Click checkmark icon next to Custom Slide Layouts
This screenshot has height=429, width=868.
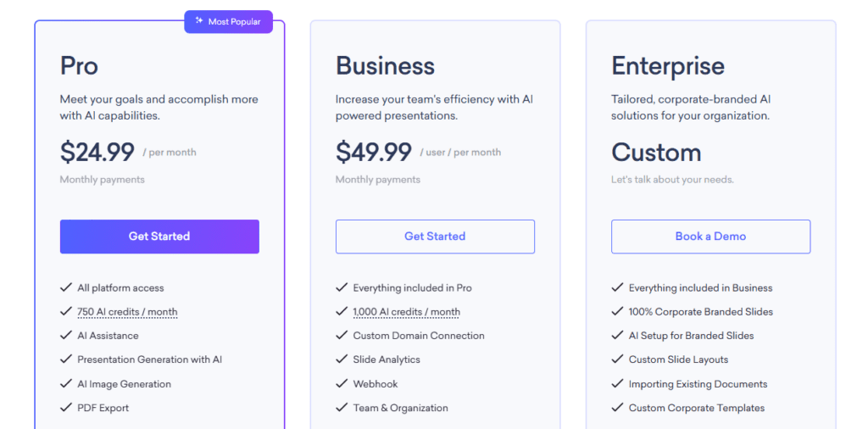(x=617, y=359)
